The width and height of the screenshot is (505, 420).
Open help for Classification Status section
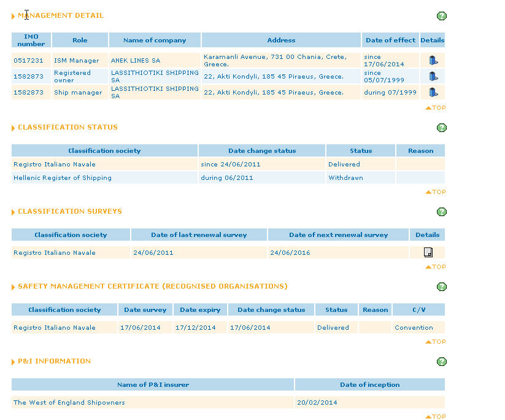[x=442, y=128]
